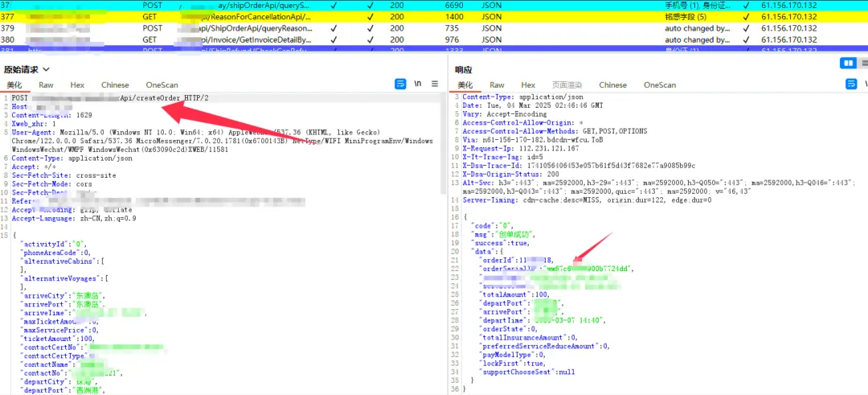
Task: Open Chinese tab in response pane
Action: (x=613, y=84)
